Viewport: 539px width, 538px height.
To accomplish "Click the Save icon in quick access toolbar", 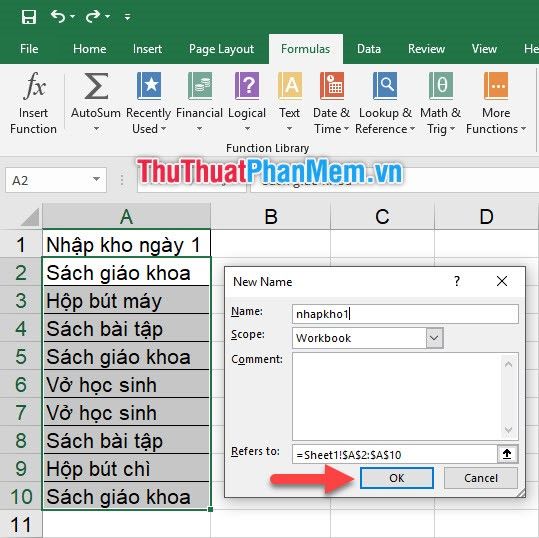I will [29, 17].
